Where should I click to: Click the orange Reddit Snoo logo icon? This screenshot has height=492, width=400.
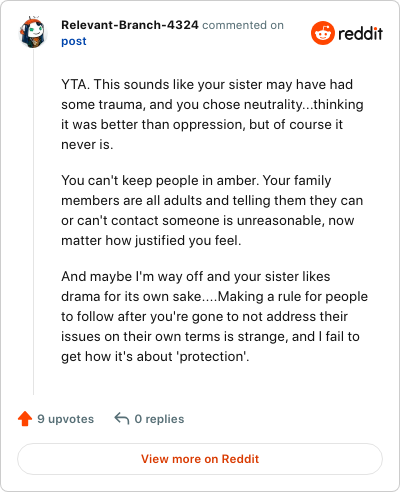(x=323, y=33)
